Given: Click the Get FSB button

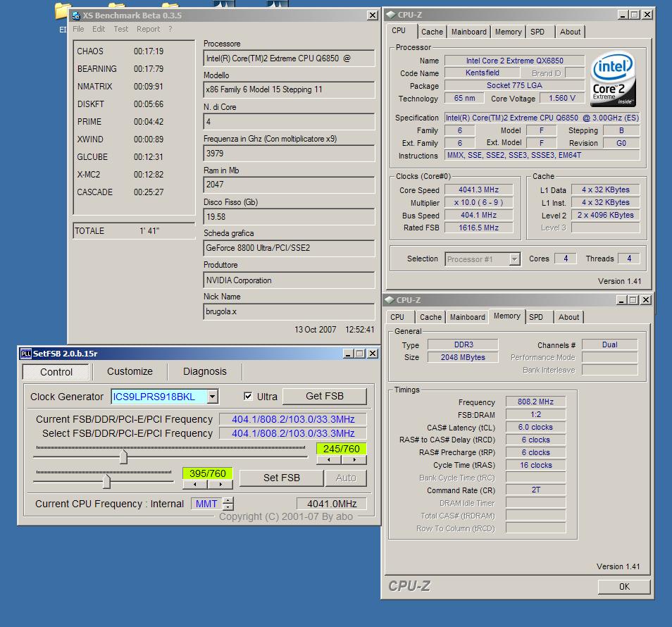Looking at the screenshot, I should tap(325, 396).
